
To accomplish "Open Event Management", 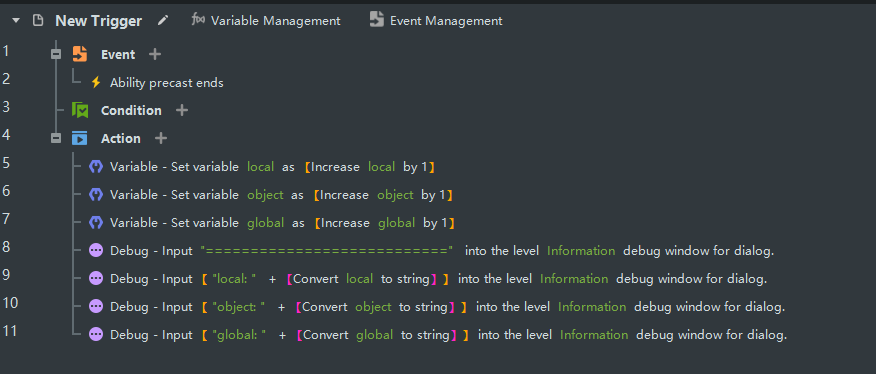I will coord(446,21).
